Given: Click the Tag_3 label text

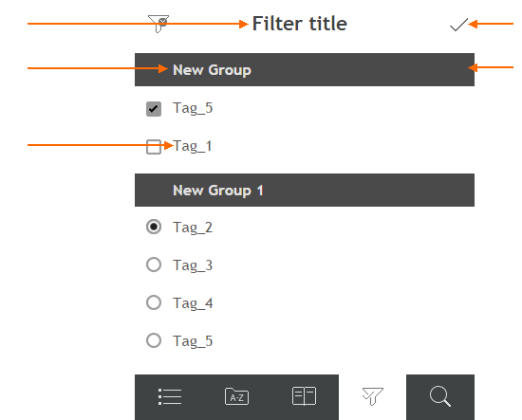Looking at the screenshot, I should (193, 265).
